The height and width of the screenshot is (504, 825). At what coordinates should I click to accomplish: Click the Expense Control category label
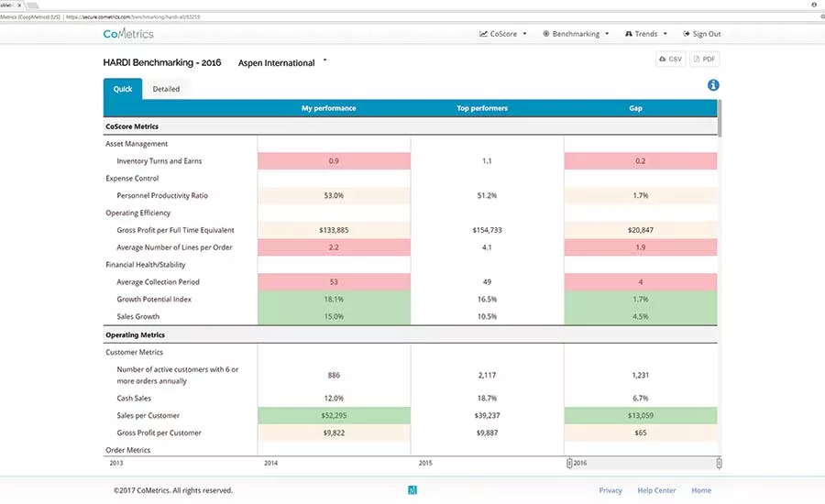point(132,179)
